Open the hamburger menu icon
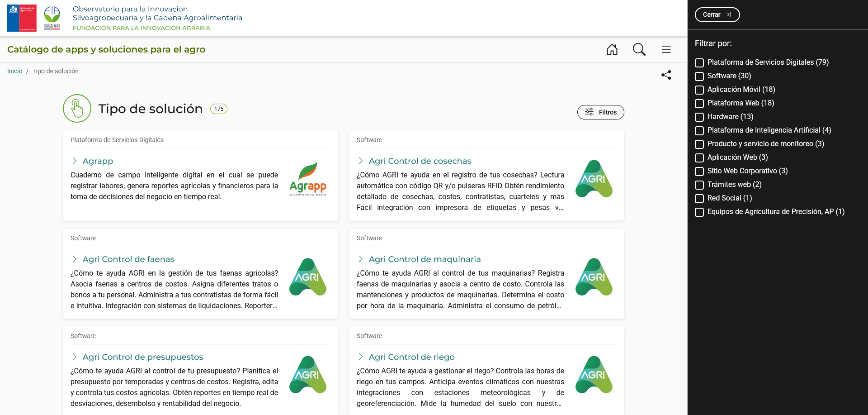 (666, 49)
